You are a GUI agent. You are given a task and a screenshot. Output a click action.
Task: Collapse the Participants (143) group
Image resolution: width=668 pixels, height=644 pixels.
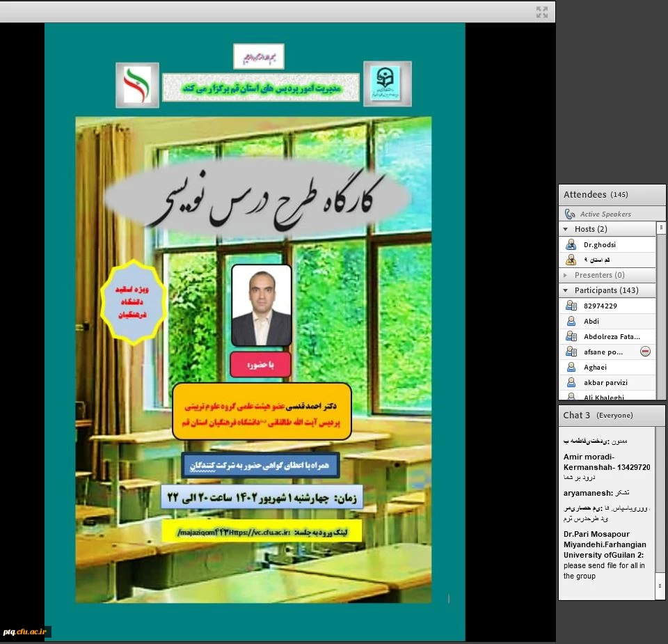pos(566,290)
